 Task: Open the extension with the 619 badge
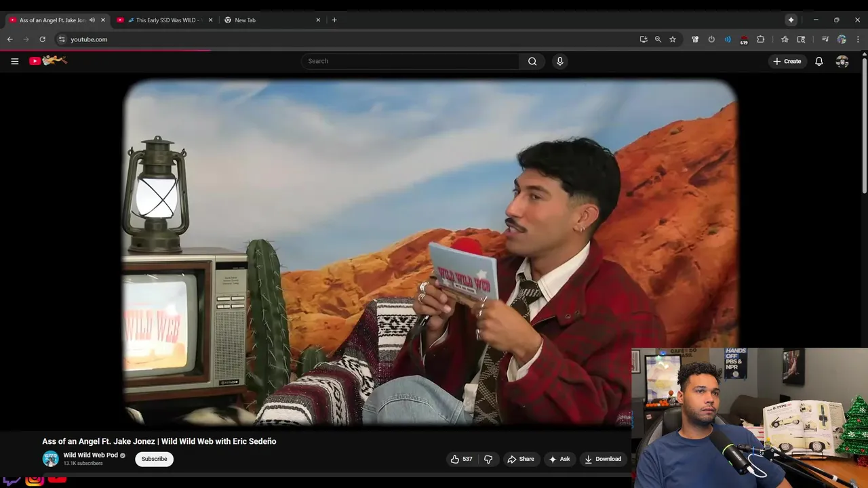click(744, 39)
